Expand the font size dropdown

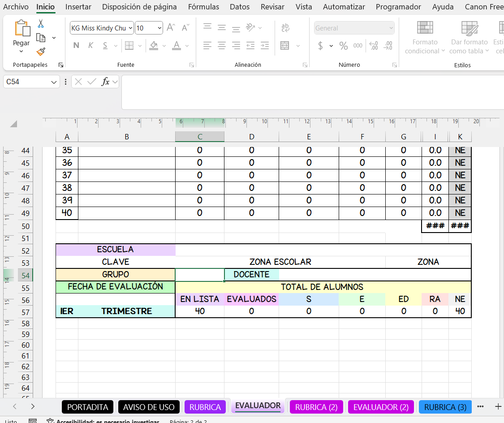click(159, 28)
